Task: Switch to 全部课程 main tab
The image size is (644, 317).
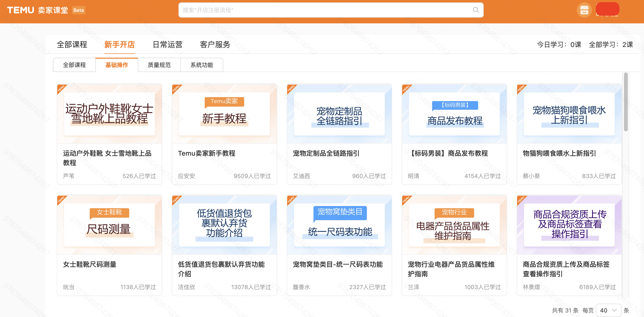Action: pos(72,45)
